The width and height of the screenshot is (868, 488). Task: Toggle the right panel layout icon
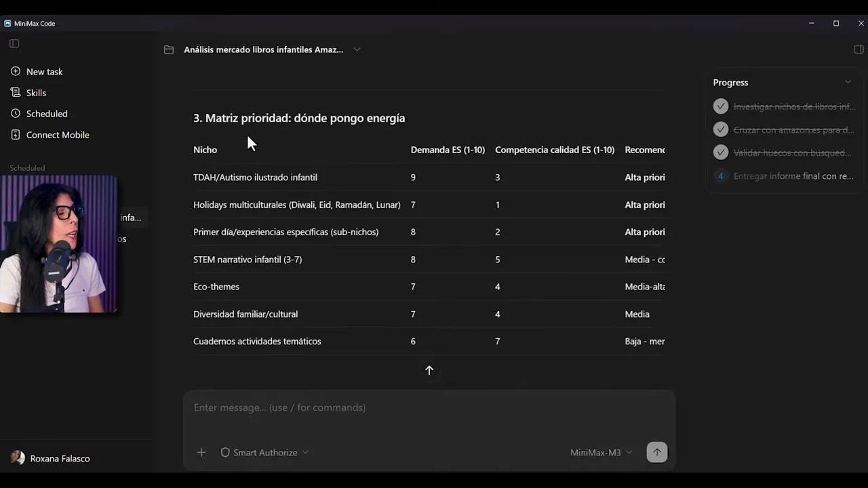[859, 49]
